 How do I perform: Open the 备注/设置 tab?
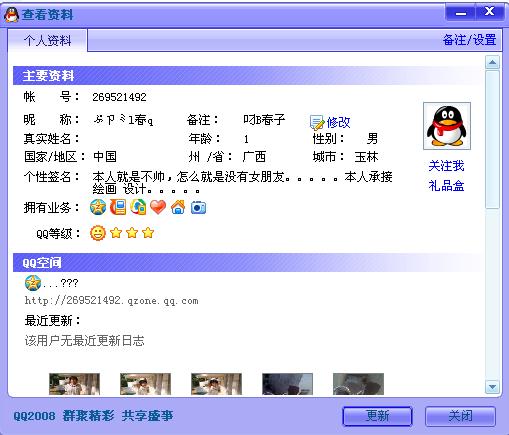469,40
